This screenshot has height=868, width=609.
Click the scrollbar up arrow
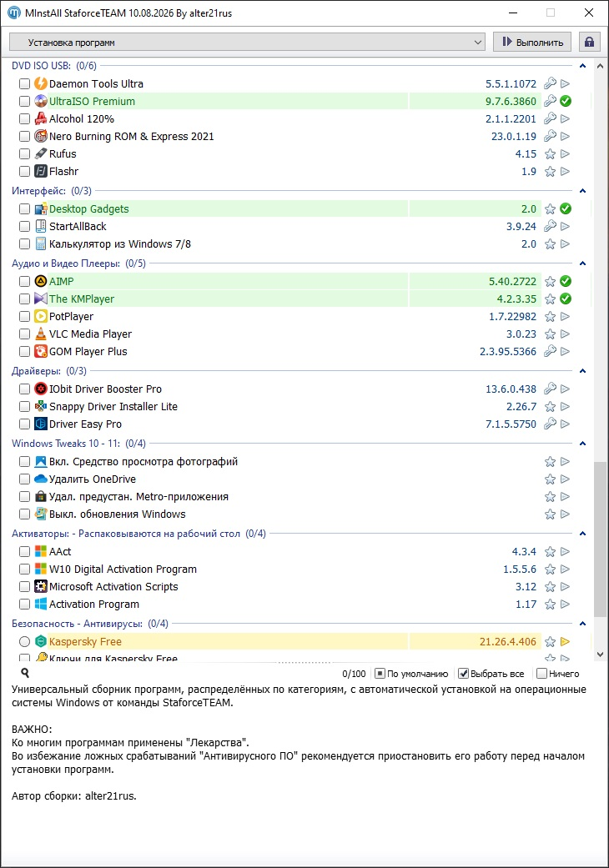point(600,66)
